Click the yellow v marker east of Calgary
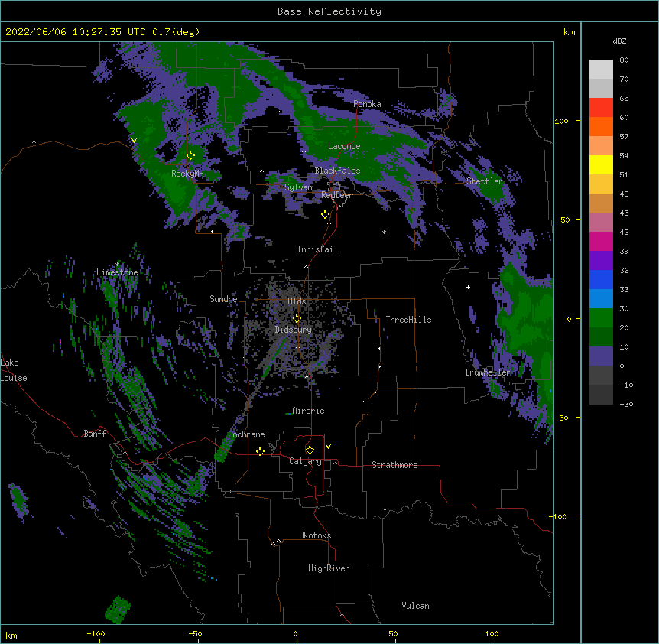The width and height of the screenshot is (659, 644). tap(328, 447)
